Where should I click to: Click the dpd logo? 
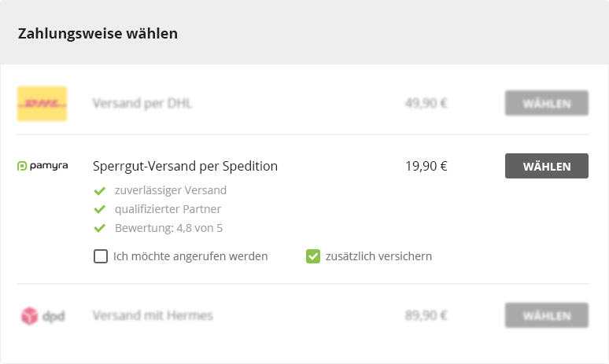point(42,316)
